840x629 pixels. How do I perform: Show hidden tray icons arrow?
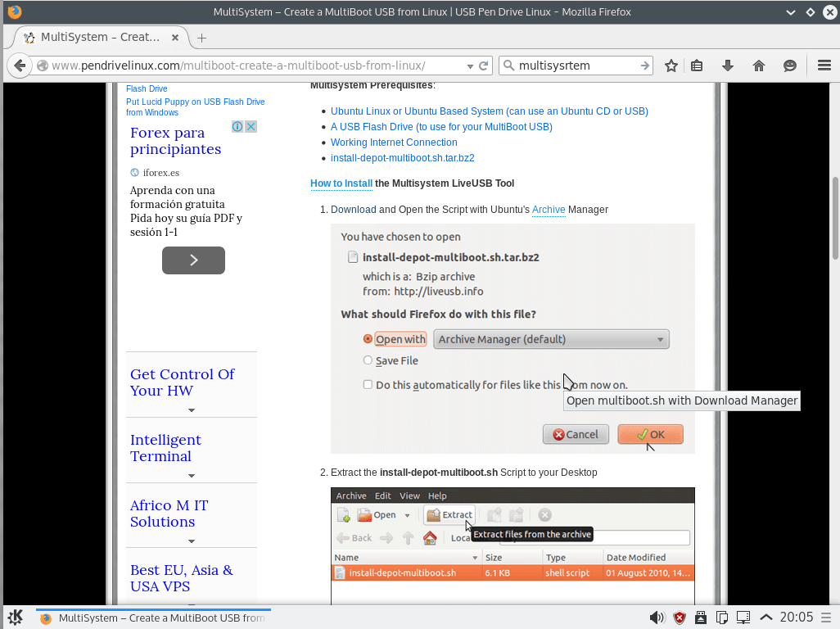766,618
